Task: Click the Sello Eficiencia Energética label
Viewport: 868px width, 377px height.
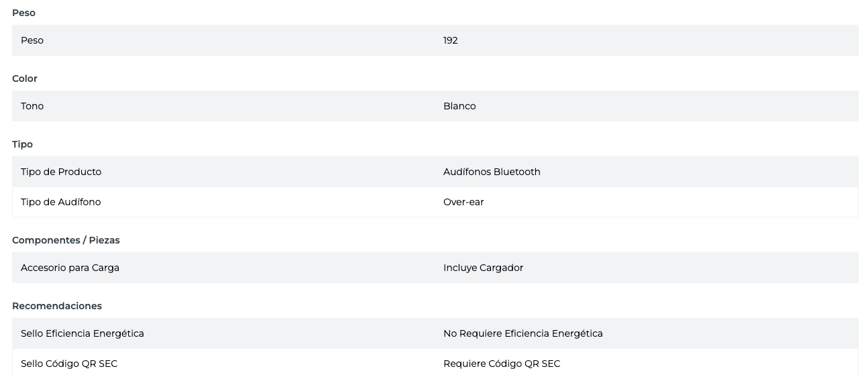Action: [x=83, y=333]
